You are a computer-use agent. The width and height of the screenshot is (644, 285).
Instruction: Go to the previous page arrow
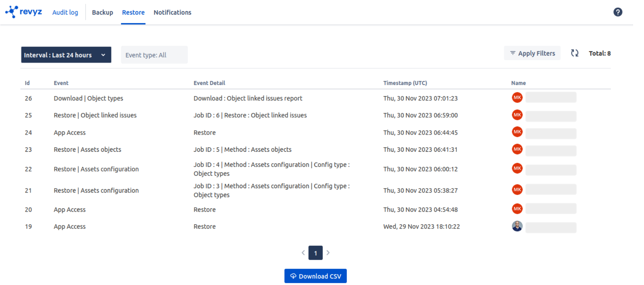point(303,253)
